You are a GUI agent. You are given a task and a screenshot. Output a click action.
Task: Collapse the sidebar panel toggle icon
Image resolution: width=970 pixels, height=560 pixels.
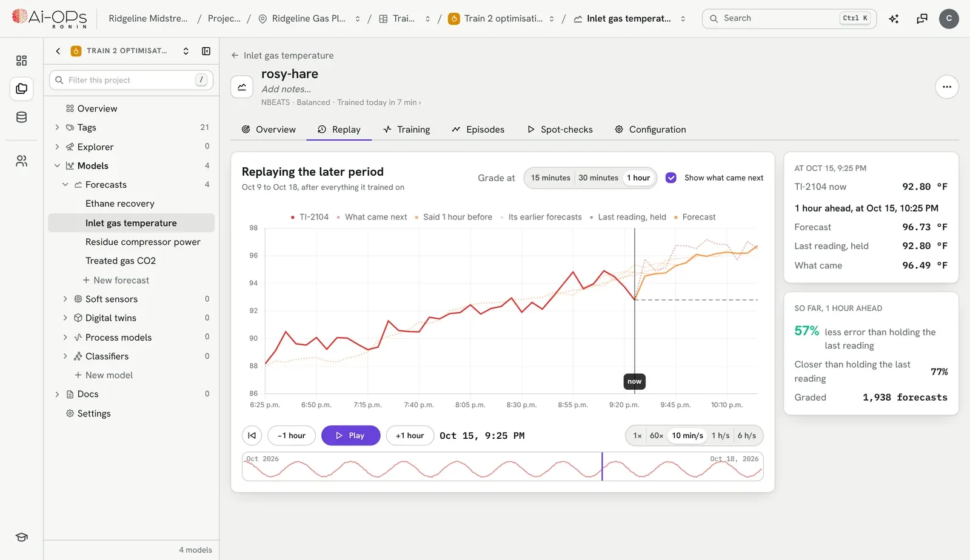pyautogui.click(x=206, y=51)
